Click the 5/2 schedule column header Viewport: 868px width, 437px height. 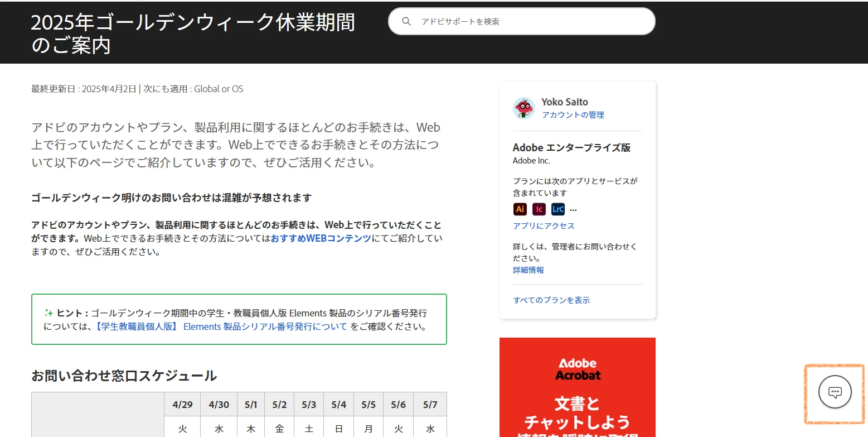[x=279, y=404]
